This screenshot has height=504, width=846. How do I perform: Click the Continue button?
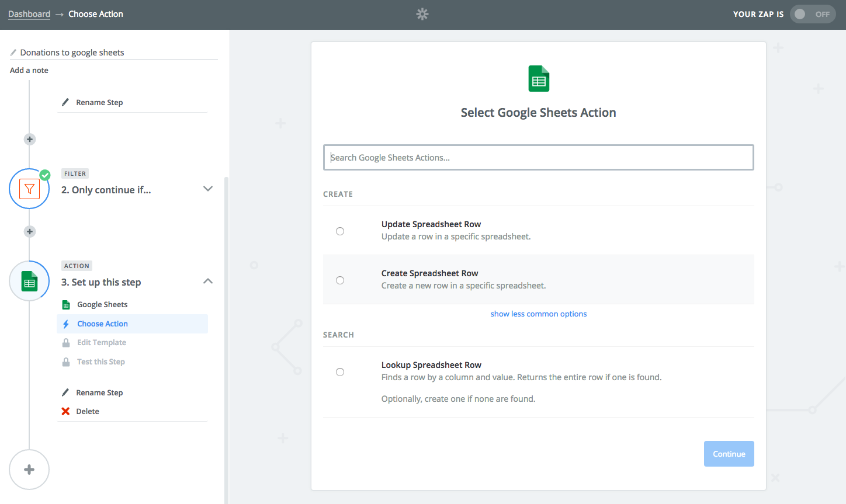pyautogui.click(x=729, y=454)
